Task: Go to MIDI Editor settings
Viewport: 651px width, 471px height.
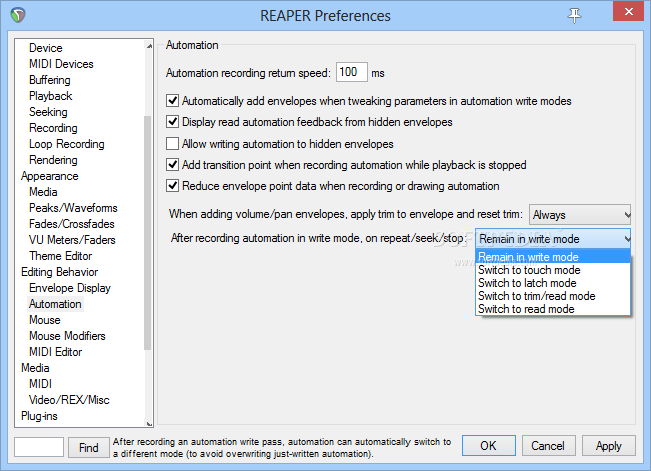Action: pos(56,352)
